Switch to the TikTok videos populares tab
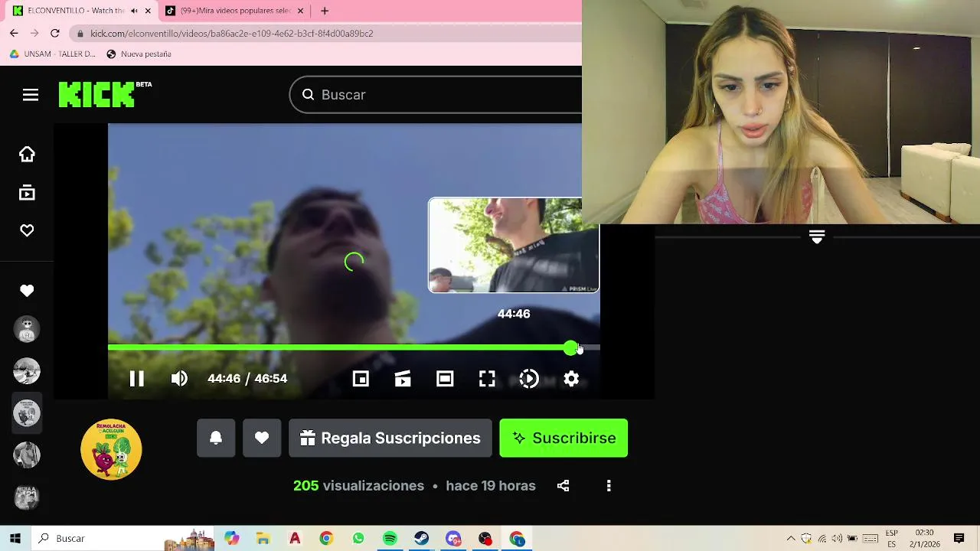 (235, 11)
